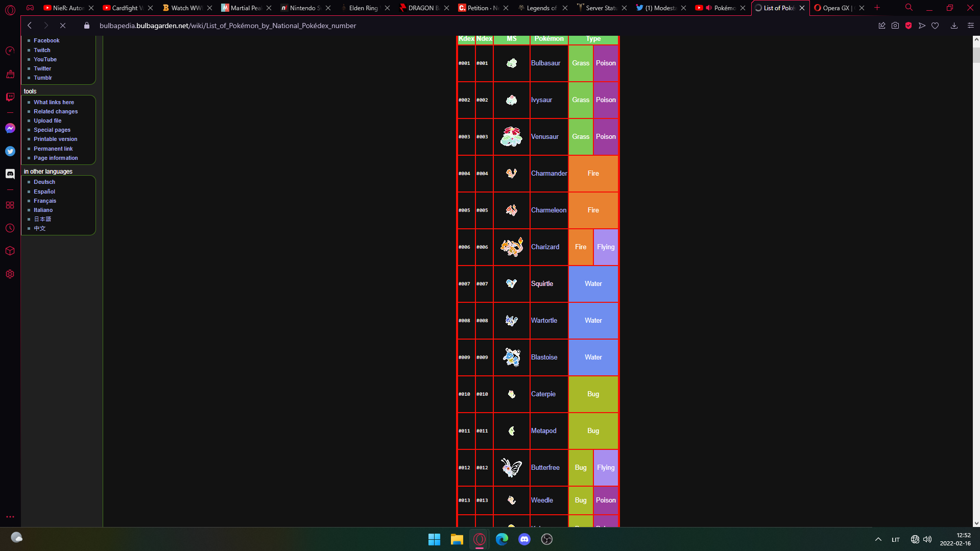Image resolution: width=980 pixels, height=551 pixels.
Task: Click the heart bookmark icon
Action: 935,26
